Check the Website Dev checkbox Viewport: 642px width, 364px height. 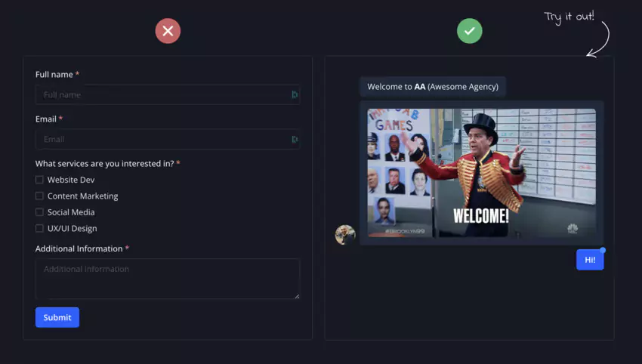click(x=39, y=180)
